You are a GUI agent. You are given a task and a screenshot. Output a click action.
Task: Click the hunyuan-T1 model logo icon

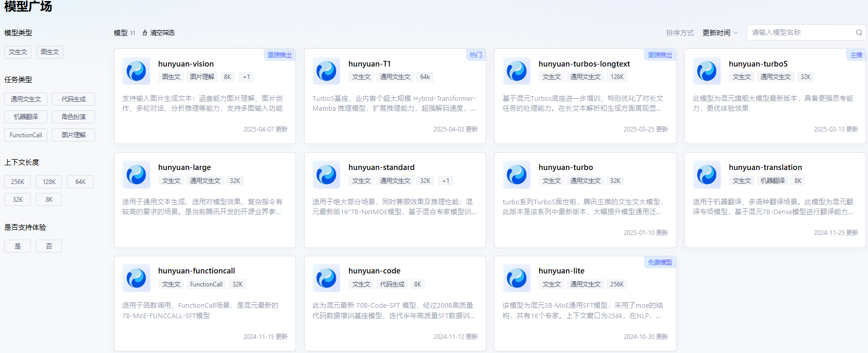327,71
